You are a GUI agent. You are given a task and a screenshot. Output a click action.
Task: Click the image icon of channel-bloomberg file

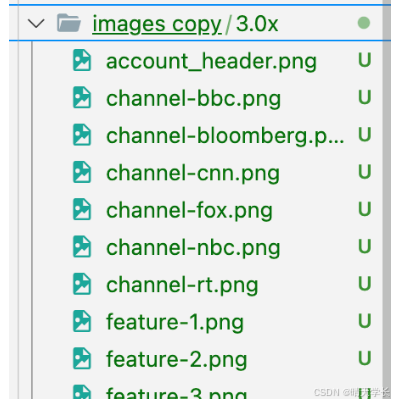click(82, 135)
